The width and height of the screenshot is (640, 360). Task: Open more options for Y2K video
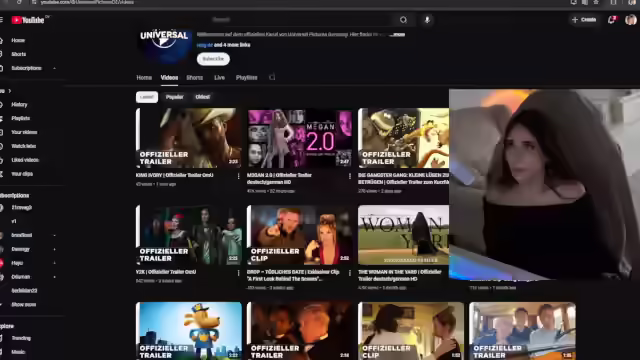click(238, 273)
